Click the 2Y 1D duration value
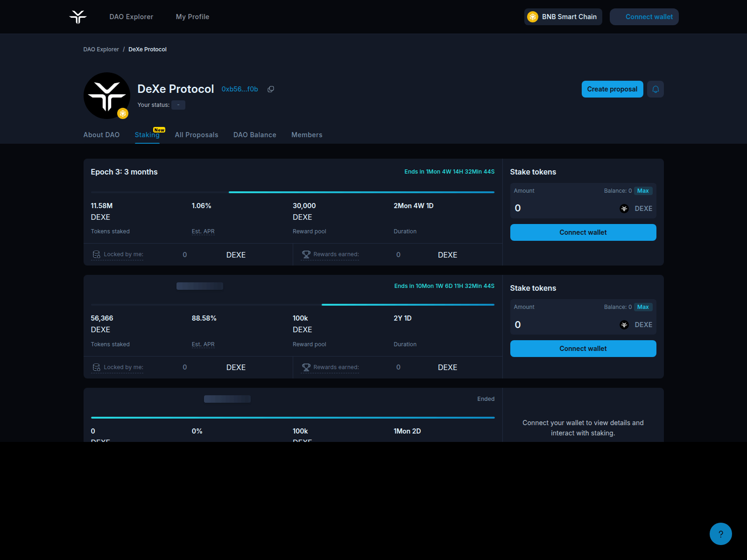Image resolution: width=747 pixels, height=560 pixels. coord(402,318)
